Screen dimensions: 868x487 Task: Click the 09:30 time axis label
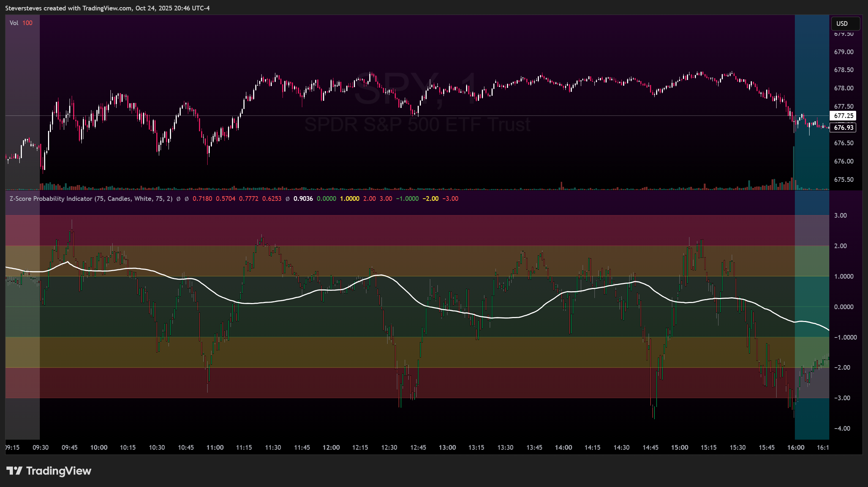tap(41, 448)
